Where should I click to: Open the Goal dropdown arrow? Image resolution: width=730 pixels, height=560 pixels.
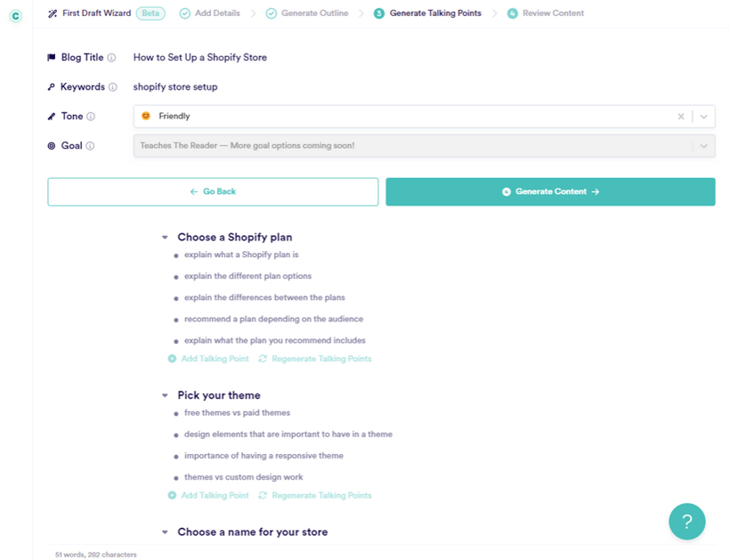[x=704, y=146]
